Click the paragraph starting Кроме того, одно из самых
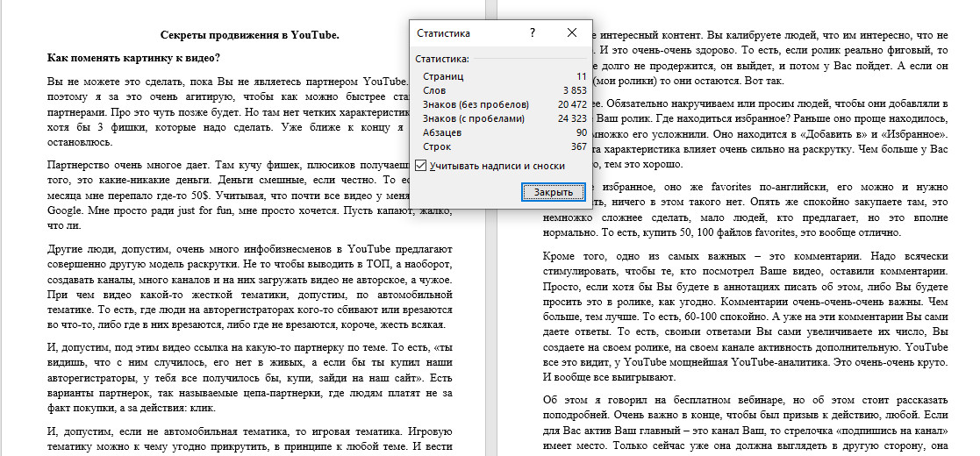This screenshot has width=980, height=456. [745, 317]
